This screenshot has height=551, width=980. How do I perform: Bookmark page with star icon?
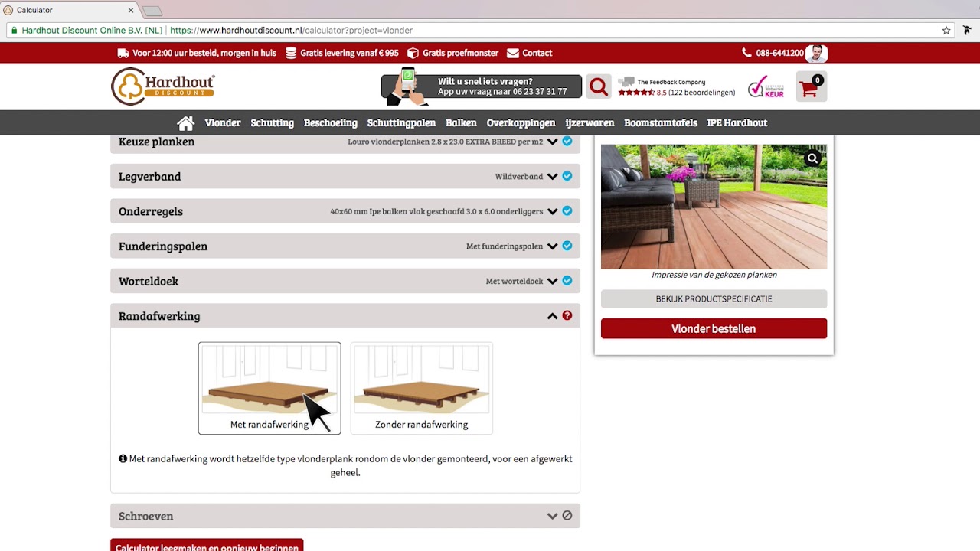point(946,31)
